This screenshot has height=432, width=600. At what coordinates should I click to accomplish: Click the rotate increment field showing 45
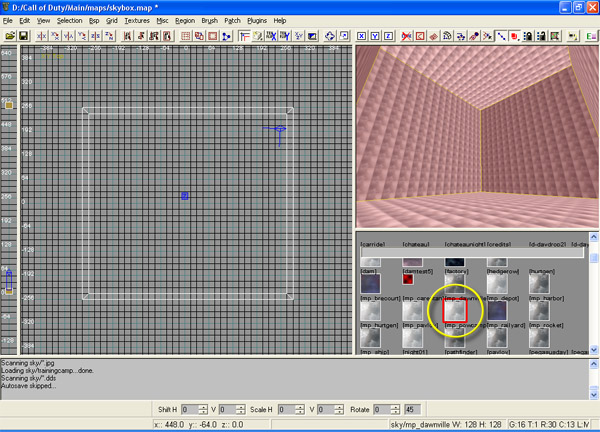pos(412,410)
